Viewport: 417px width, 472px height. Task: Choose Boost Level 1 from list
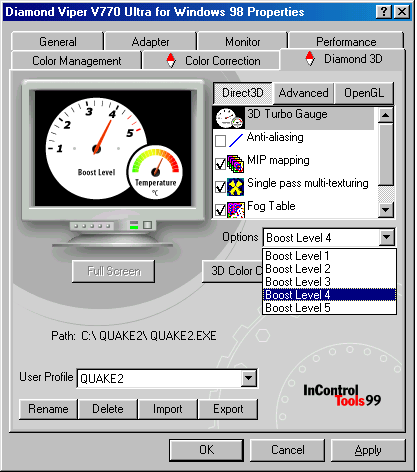point(329,256)
